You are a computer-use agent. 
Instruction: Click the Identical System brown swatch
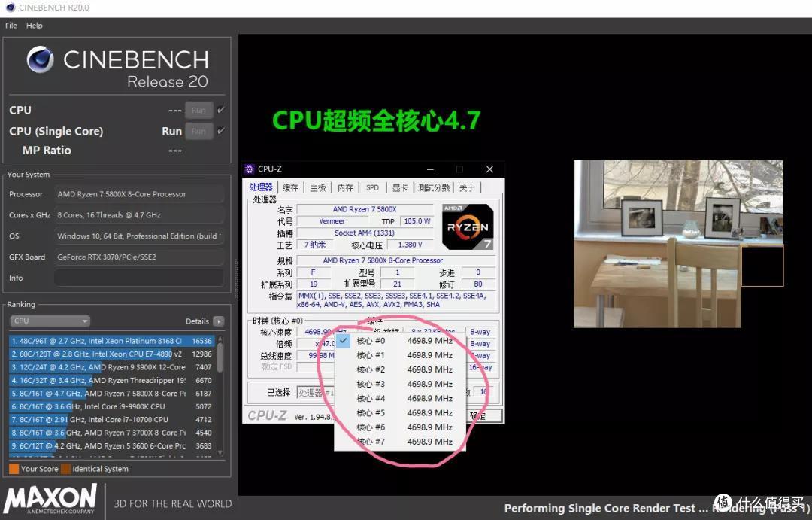tap(65, 469)
